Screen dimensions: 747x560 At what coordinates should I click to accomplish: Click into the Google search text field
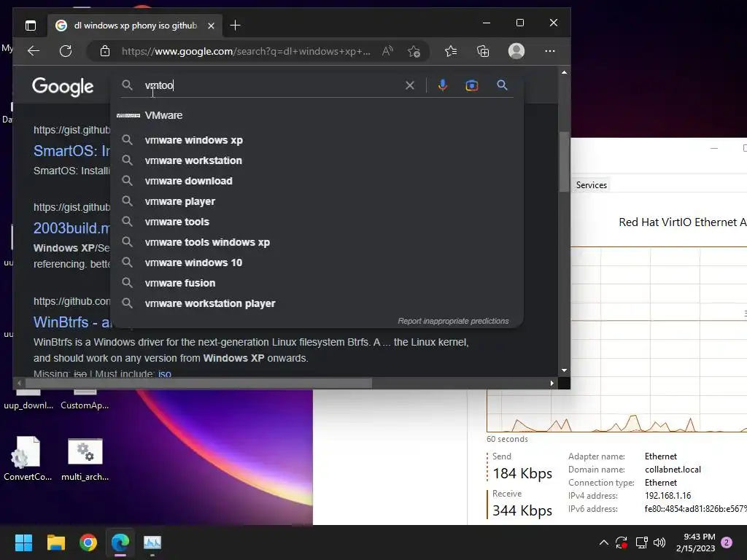[271, 85]
